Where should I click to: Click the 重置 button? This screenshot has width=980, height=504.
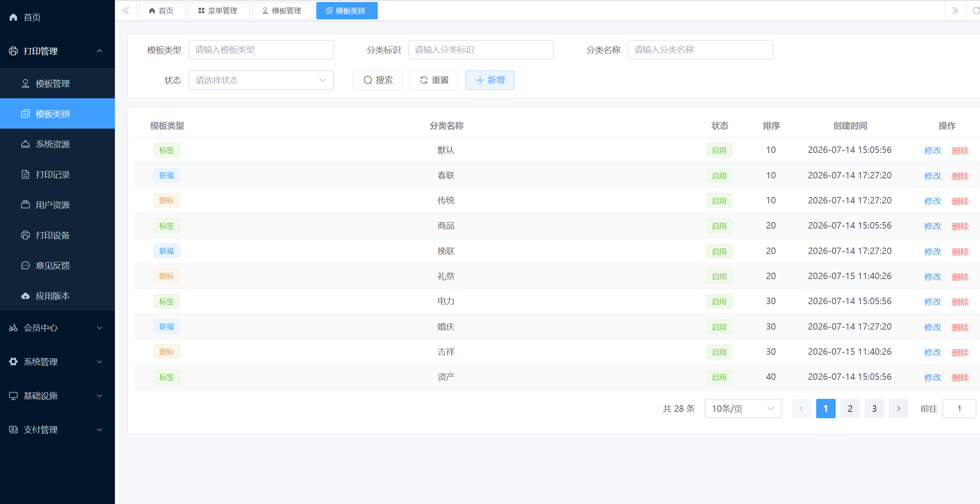coord(434,80)
